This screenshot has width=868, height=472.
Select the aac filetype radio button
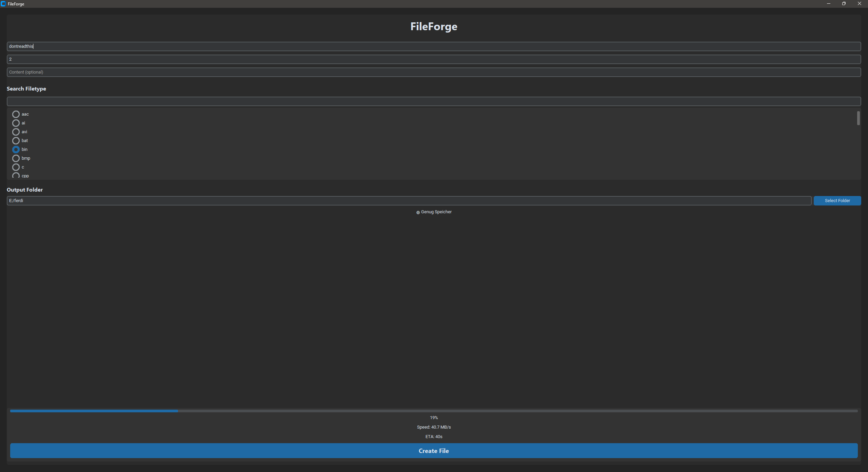pyautogui.click(x=16, y=114)
